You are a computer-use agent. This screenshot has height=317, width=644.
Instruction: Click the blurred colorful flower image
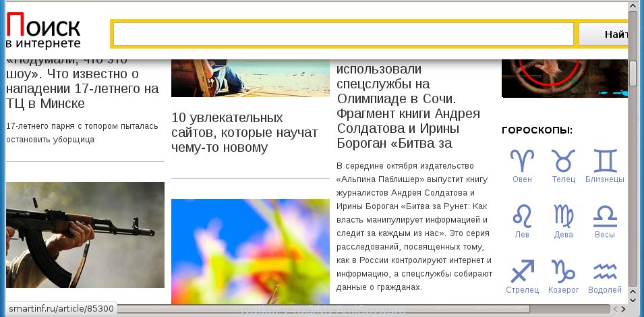[251, 252]
